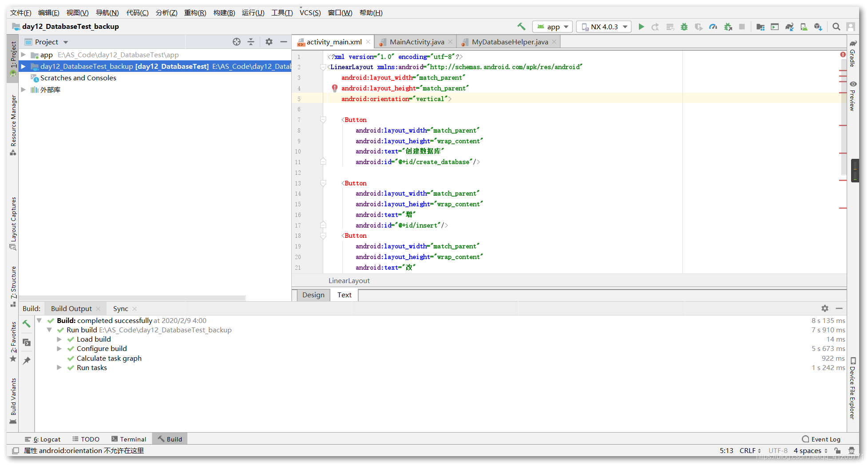This screenshot has width=868, height=465.
Task: Toggle the Resource Manager sidebar button
Action: 13,125
